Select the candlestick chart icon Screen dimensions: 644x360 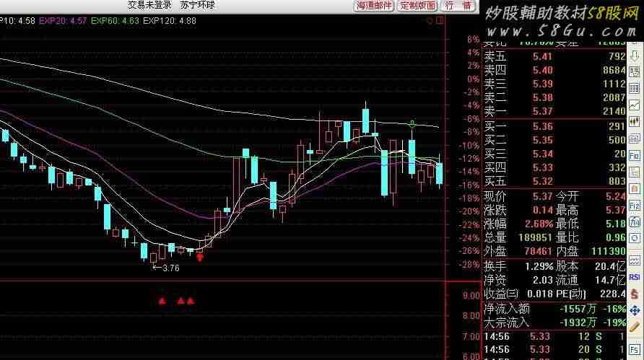click(635, 121)
